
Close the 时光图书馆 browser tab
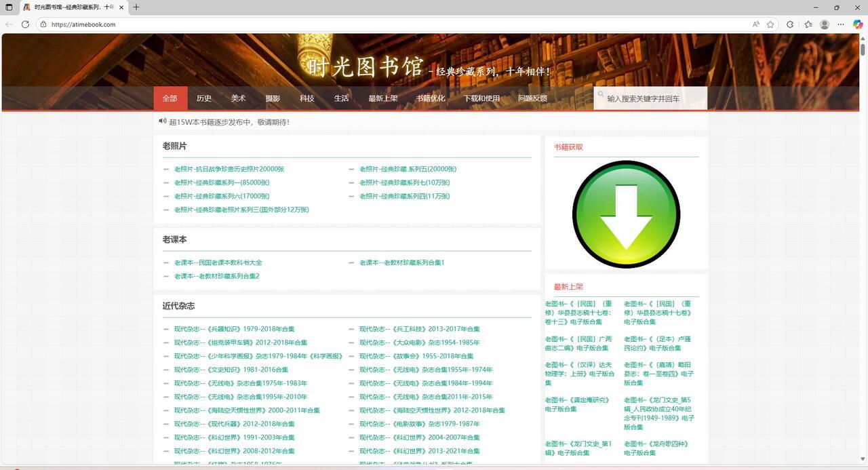coord(121,7)
